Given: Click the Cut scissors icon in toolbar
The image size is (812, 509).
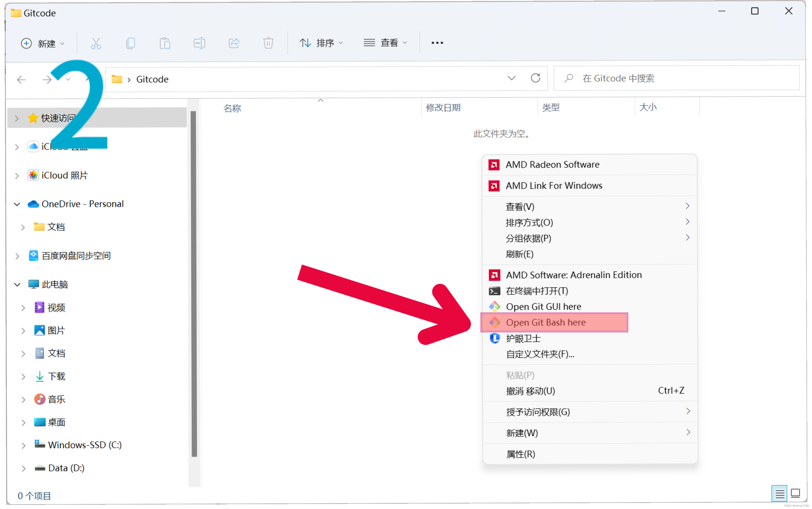Looking at the screenshot, I should 96,43.
